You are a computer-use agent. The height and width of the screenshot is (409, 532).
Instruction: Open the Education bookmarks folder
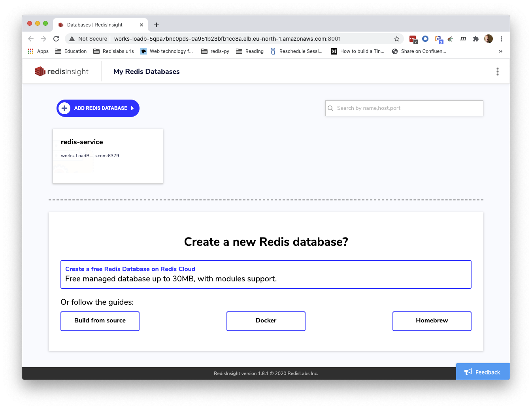tap(71, 51)
